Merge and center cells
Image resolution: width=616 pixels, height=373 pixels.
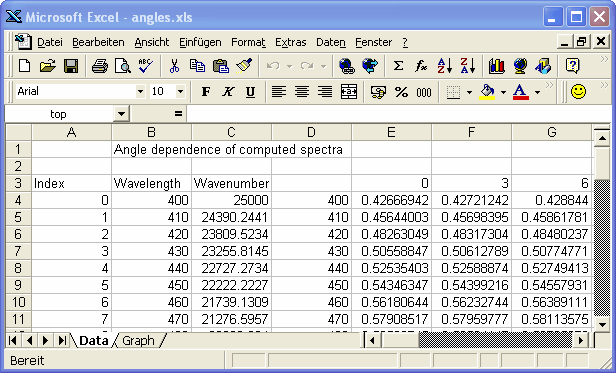349,92
